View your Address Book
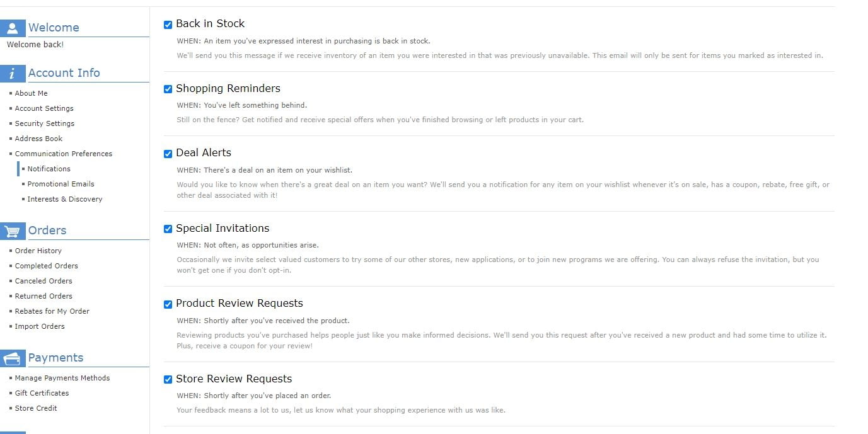This screenshot has height=434, width=868. coord(39,139)
